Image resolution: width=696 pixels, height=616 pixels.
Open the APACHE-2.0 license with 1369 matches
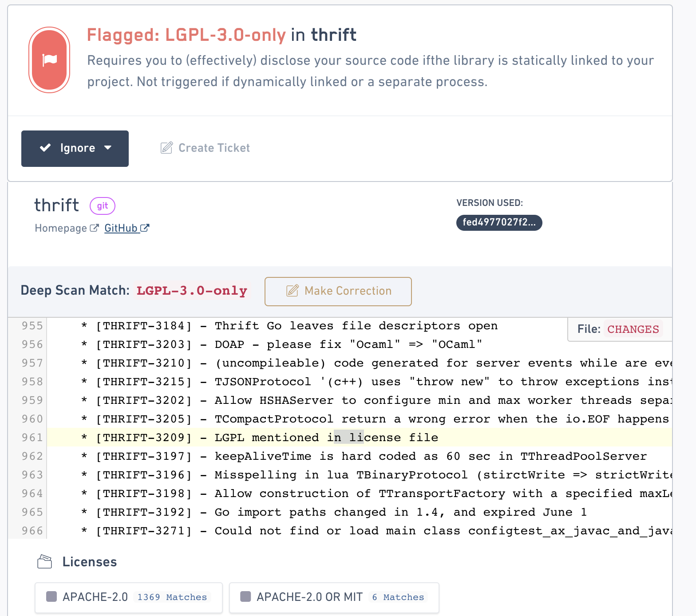click(128, 597)
